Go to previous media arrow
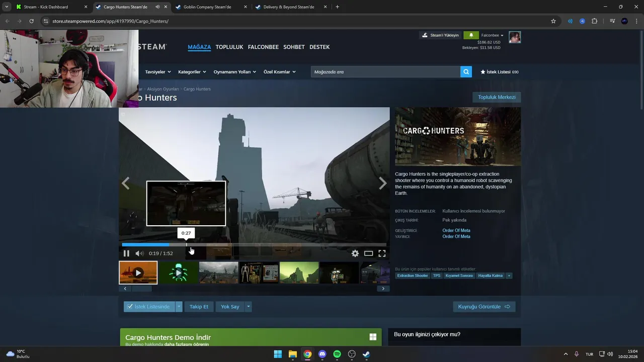 [x=126, y=184]
